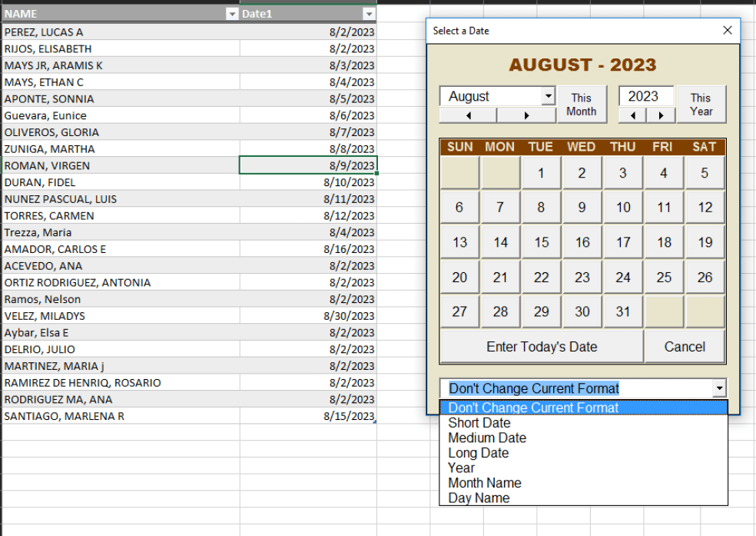Click the This Year button
Screen dimensions: 756x536
click(701, 104)
